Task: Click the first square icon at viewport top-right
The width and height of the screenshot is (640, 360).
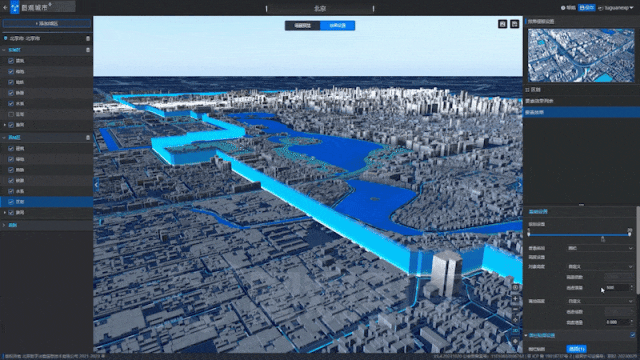Action: [x=502, y=24]
